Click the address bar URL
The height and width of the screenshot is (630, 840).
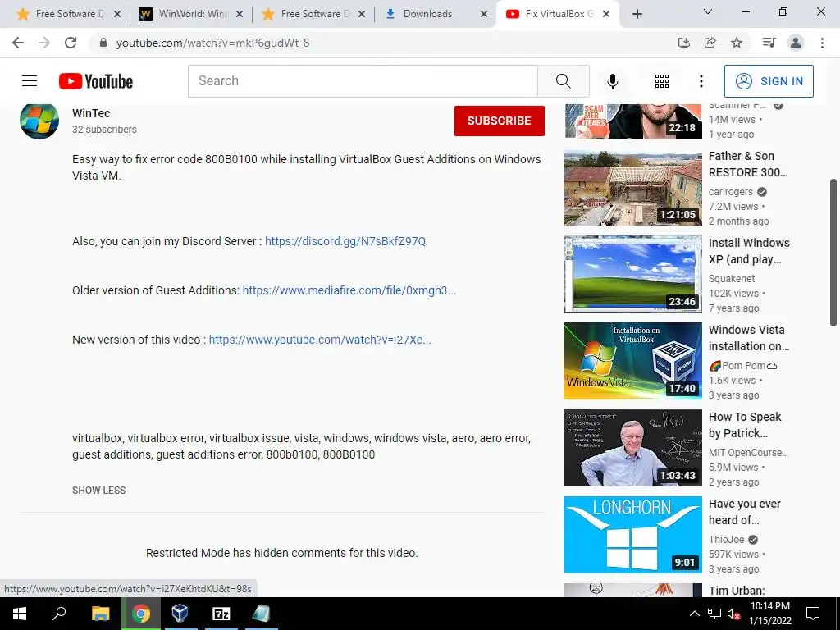pyautogui.click(x=212, y=43)
